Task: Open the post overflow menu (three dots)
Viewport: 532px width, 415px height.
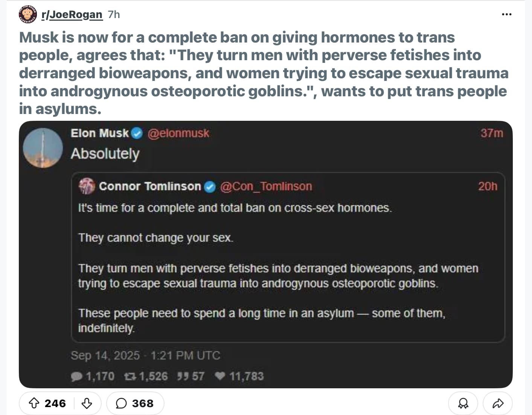Action: 506,14
